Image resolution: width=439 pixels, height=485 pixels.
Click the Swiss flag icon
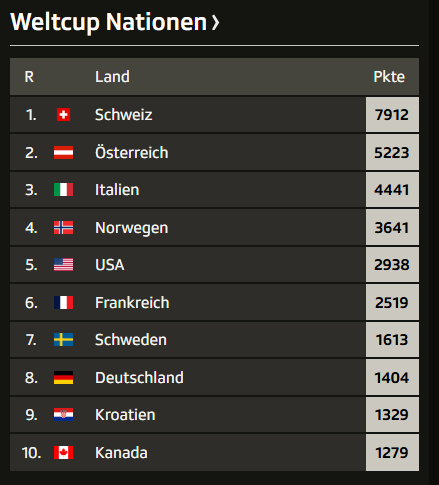click(63, 115)
